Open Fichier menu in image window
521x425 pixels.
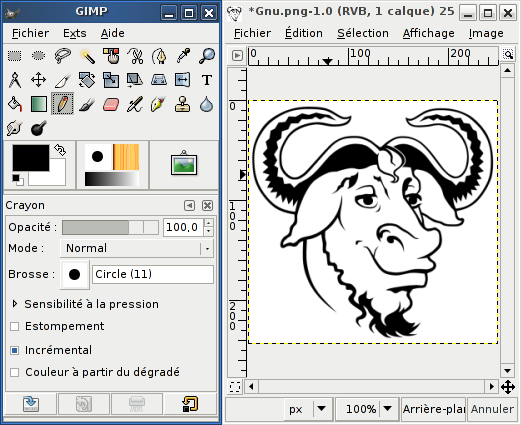[252, 33]
